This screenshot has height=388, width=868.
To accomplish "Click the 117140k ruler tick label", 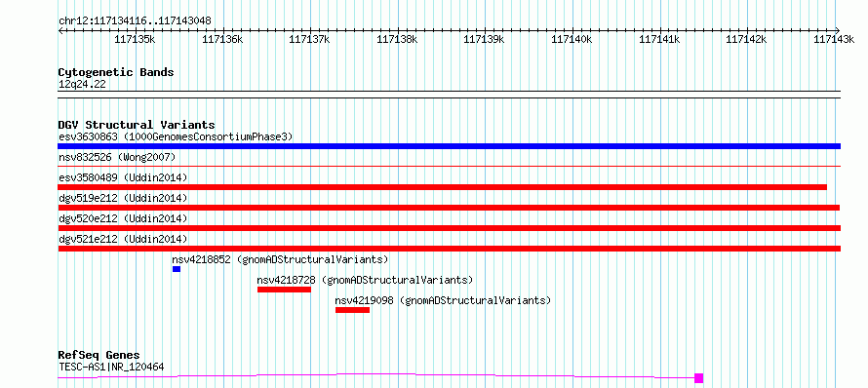I will point(572,39).
